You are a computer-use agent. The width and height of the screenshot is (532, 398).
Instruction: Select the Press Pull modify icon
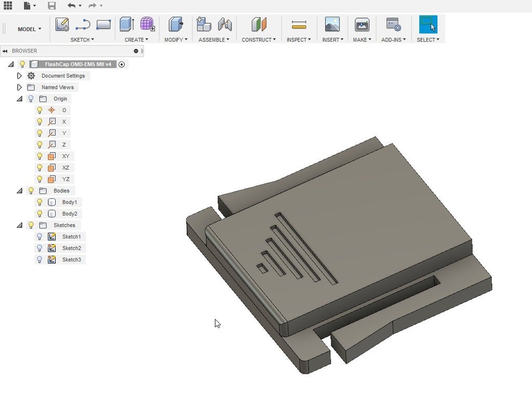coord(176,24)
